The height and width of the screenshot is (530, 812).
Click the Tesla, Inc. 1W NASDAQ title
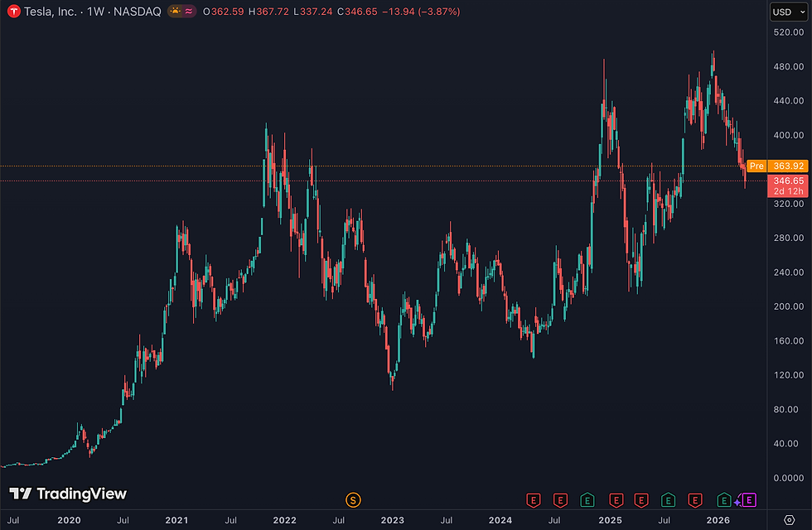click(93, 12)
